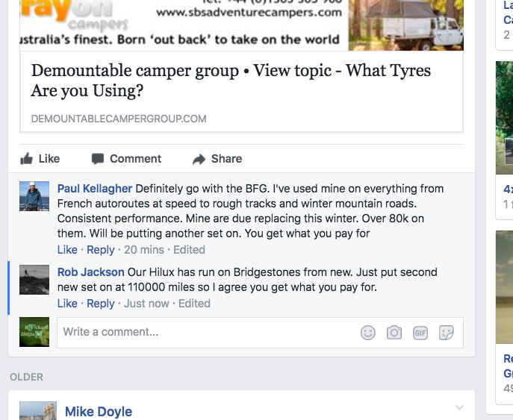Open the GIF picker in the comment box
The image size is (513, 420).
pyautogui.click(x=420, y=333)
